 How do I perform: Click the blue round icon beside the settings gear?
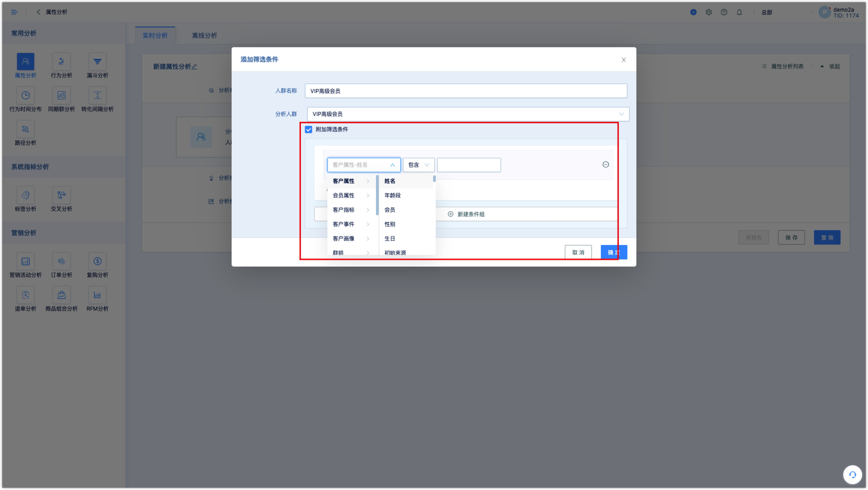[693, 12]
